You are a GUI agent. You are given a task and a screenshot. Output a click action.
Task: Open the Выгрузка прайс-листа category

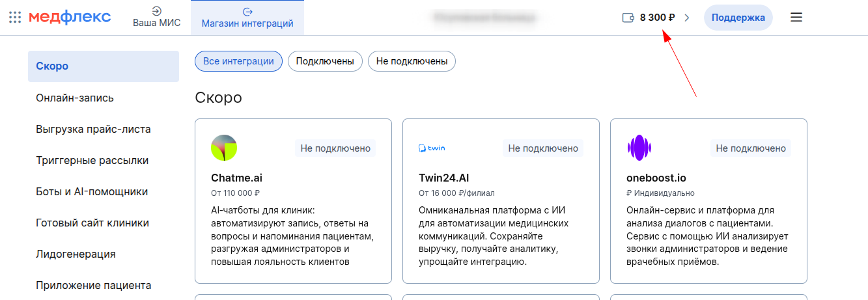coord(93,129)
